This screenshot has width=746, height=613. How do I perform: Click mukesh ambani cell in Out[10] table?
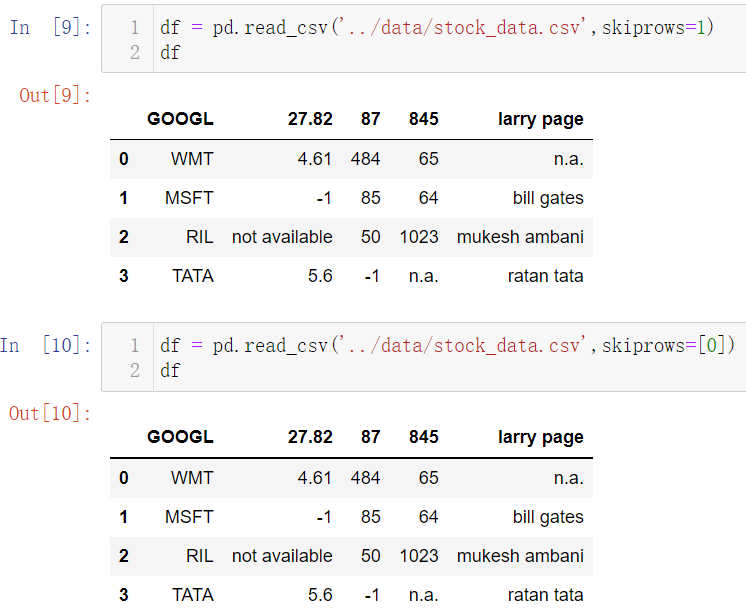pyautogui.click(x=520, y=556)
